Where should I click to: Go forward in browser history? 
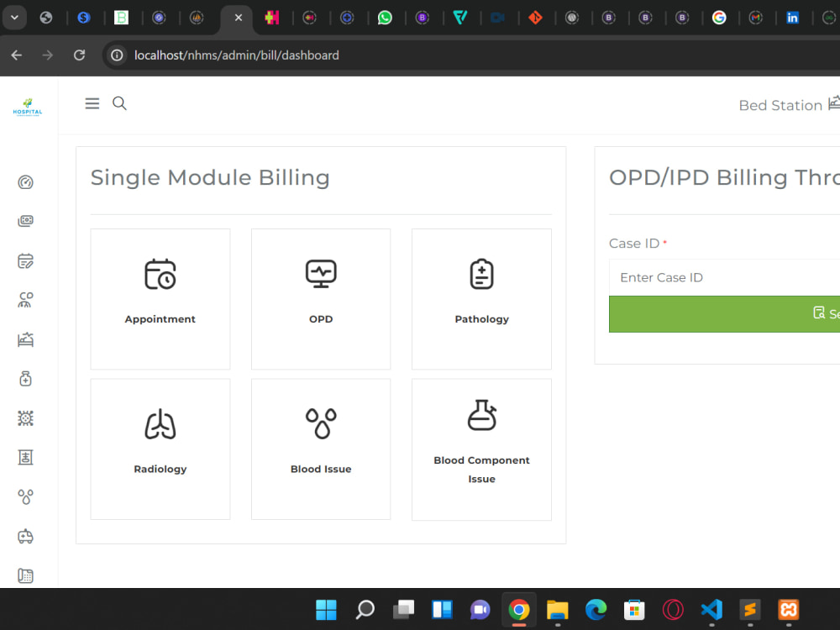coord(48,55)
